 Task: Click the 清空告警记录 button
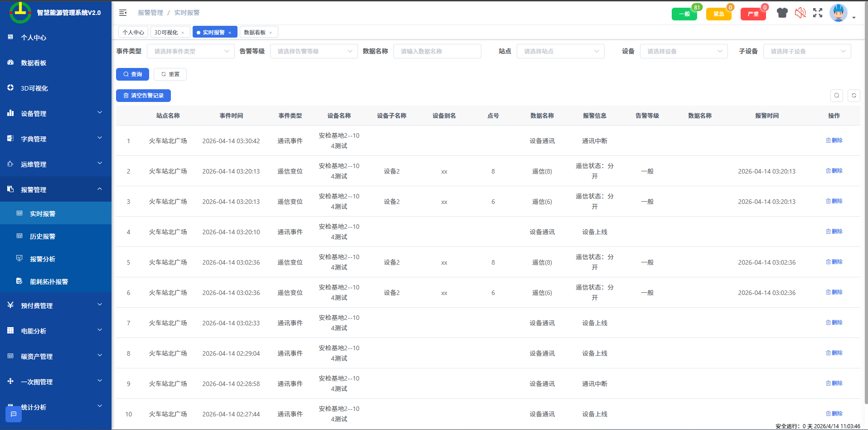[143, 96]
